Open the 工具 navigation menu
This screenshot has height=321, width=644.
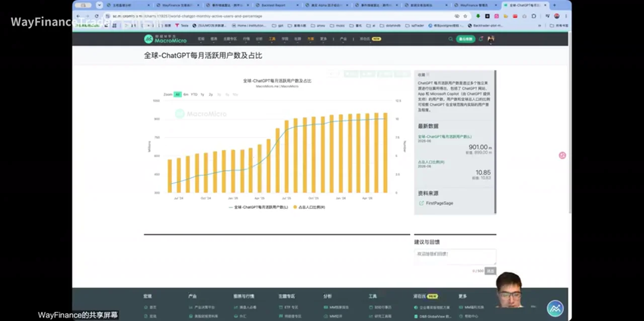click(x=272, y=39)
